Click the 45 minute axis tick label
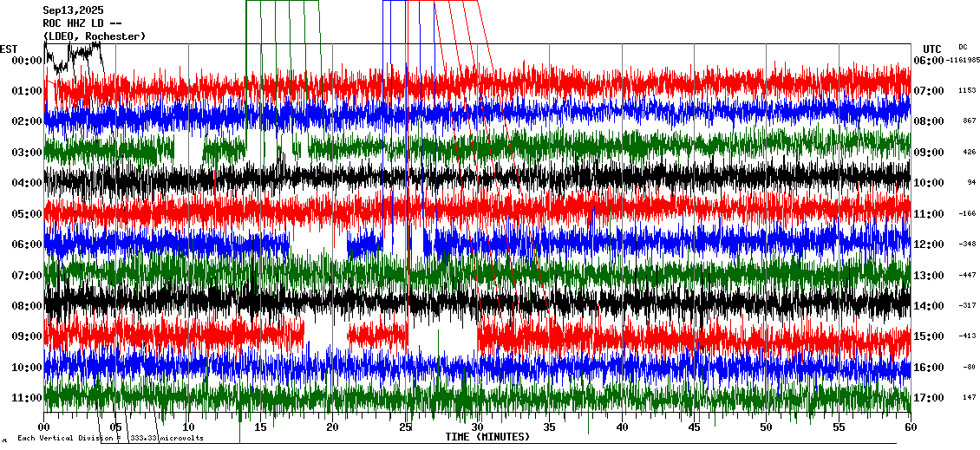Image resolution: width=980 pixels, height=450 pixels. (694, 427)
